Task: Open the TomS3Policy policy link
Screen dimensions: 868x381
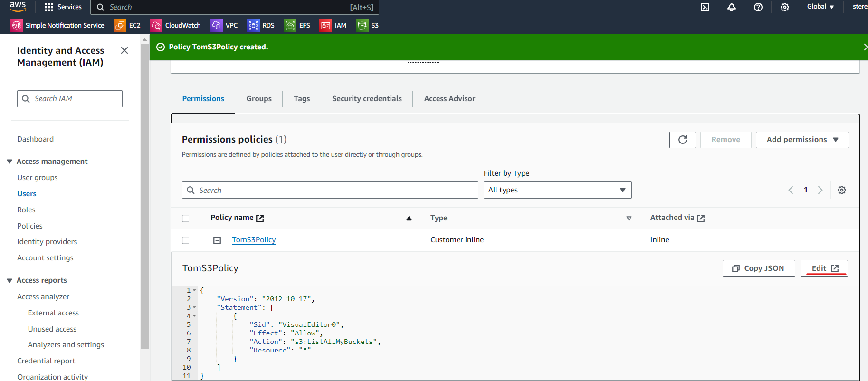Action: (x=254, y=240)
